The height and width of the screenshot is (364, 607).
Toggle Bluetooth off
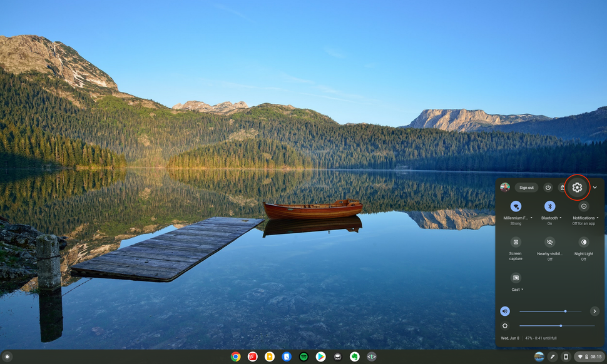(x=551, y=205)
